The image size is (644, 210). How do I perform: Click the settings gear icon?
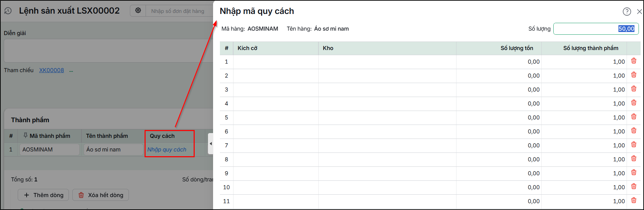(x=138, y=11)
